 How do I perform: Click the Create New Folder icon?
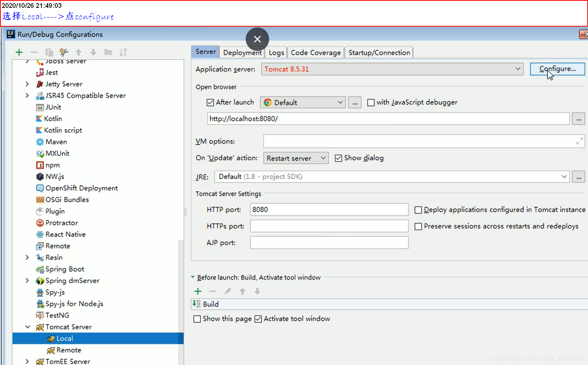pos(108,52)
